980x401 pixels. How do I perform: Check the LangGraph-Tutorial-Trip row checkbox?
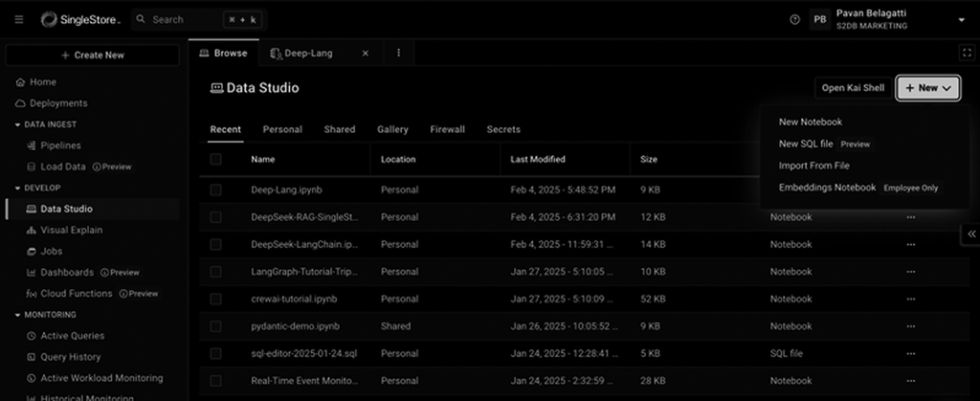215,272
